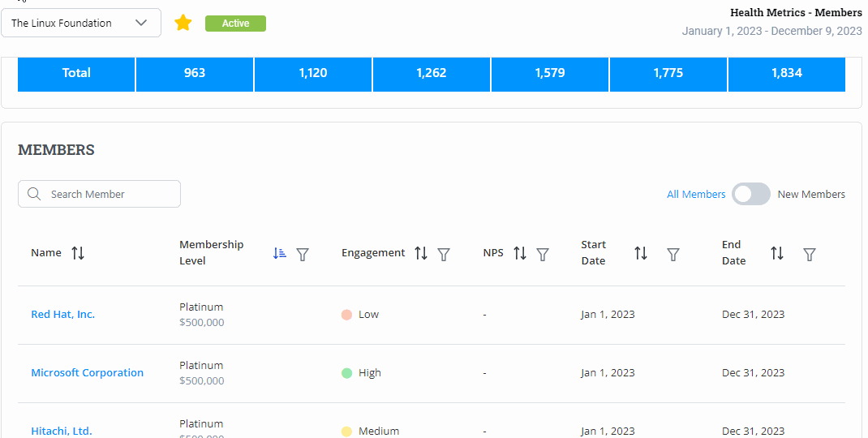Open the Engagement filter funnel

click(x=444, y=254)
